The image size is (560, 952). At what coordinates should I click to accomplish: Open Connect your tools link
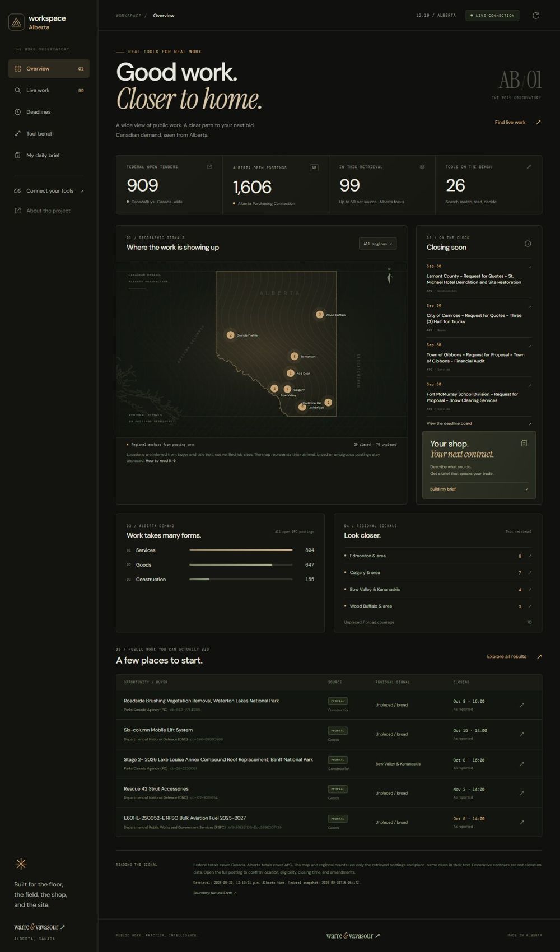(49, 191)
